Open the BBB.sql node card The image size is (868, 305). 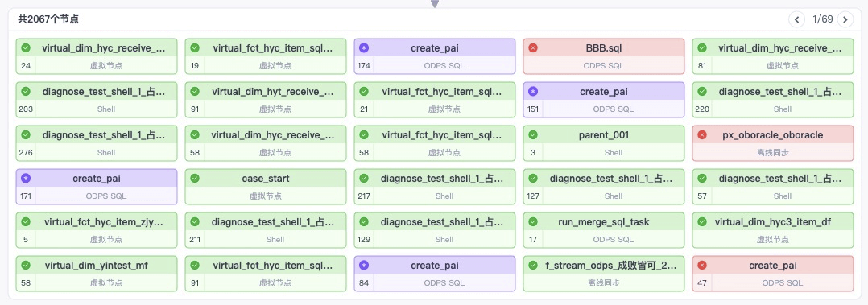(604, 56)
